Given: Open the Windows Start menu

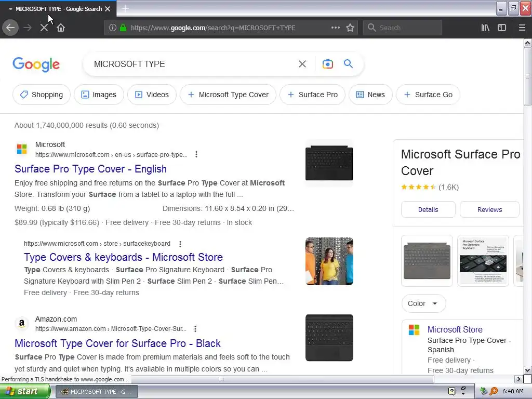Looking at the screenshot, I should coord(25,391).
